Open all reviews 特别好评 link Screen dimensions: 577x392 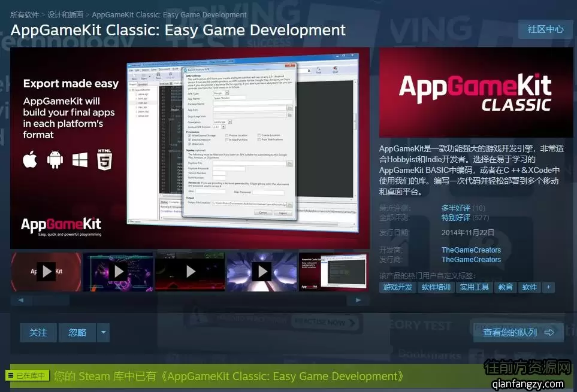coord(455,217)
